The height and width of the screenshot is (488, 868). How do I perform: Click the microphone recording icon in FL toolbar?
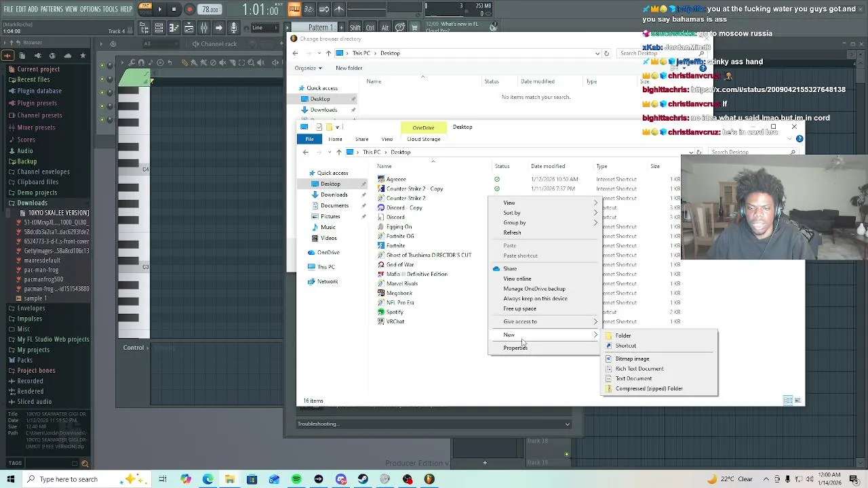click(233, 28)
